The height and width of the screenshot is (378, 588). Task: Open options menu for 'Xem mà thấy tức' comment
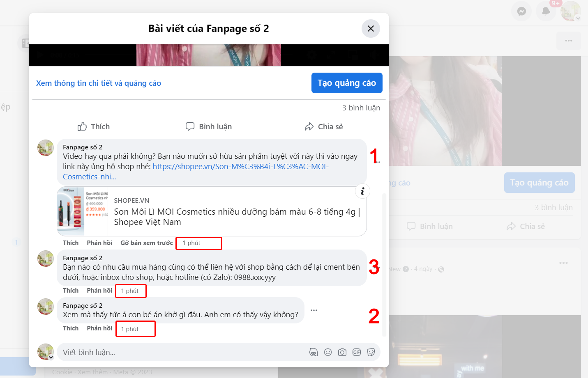[314, 310]
